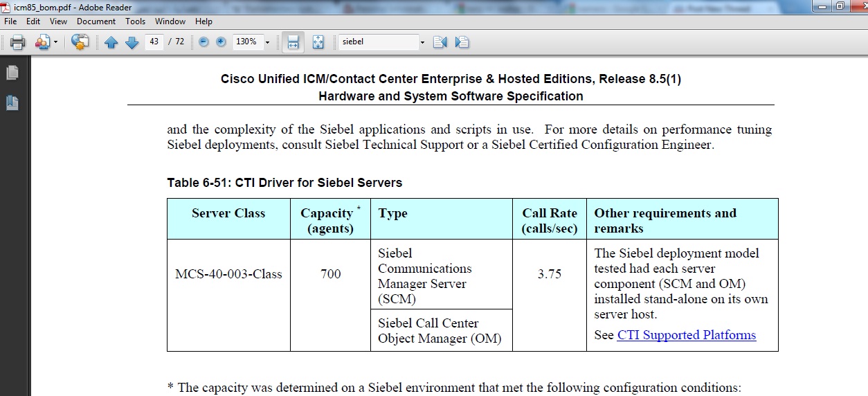This screenshot has height=396, width=868.
Task: Restore the Adobe Reader window size
Action: pos(840,6)
